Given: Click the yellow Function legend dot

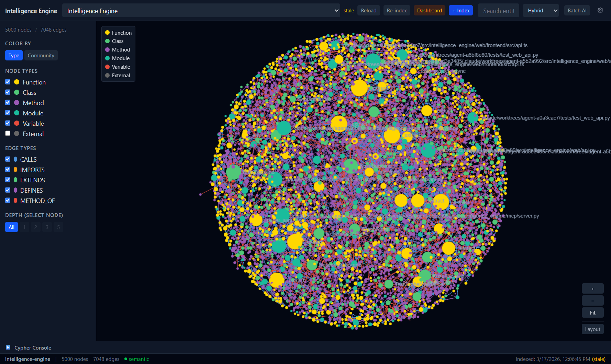Looking at the screenshot, I should [107, 33].
